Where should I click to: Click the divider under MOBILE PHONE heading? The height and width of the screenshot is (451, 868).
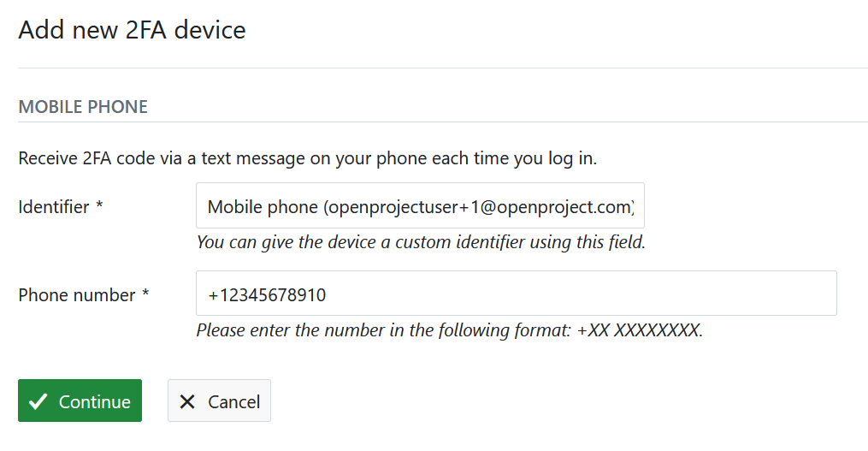(x=443, y=122)
